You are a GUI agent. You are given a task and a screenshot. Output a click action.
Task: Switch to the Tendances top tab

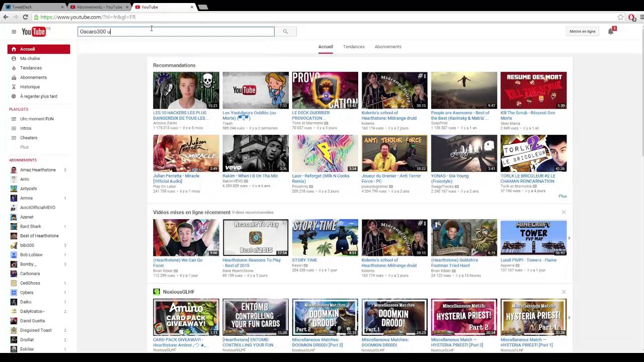point(354,47)
